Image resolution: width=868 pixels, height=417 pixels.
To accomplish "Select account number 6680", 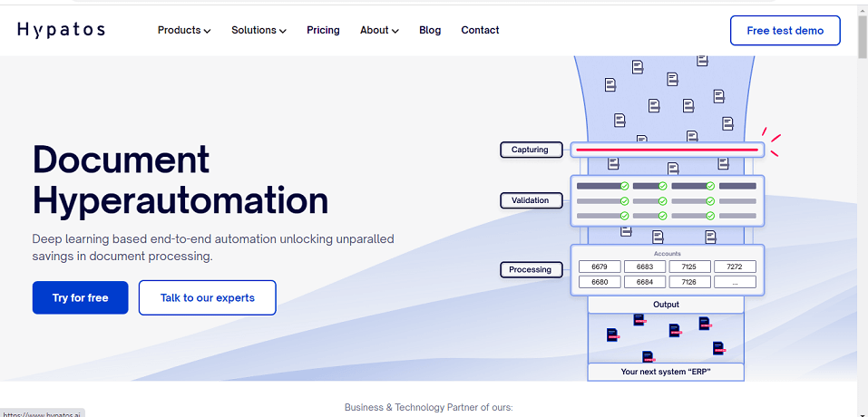I will click(600, 282).
